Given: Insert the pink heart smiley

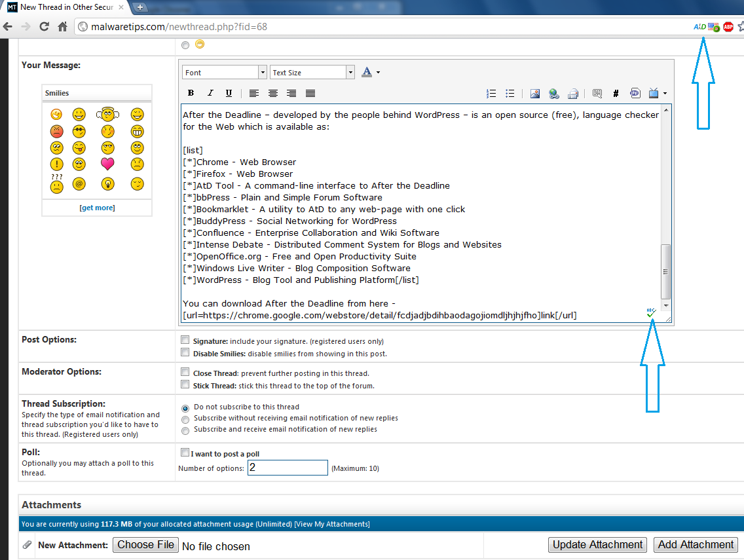Looking at the screenshot, I should pos(107,164).
